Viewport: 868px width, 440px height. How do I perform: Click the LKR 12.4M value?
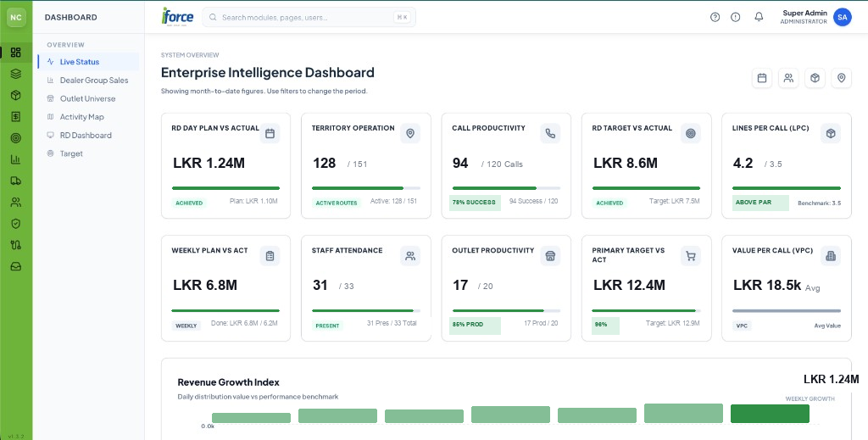(630, 285)
